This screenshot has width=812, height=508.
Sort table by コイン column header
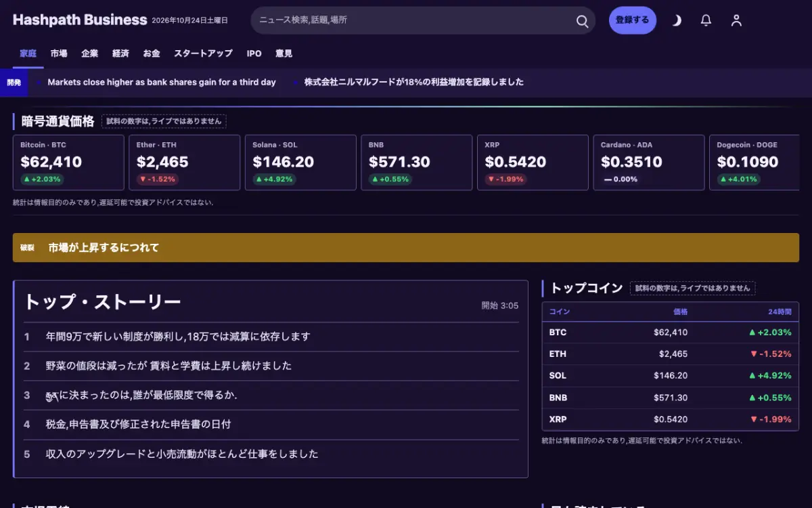click(x=559, y=312)
